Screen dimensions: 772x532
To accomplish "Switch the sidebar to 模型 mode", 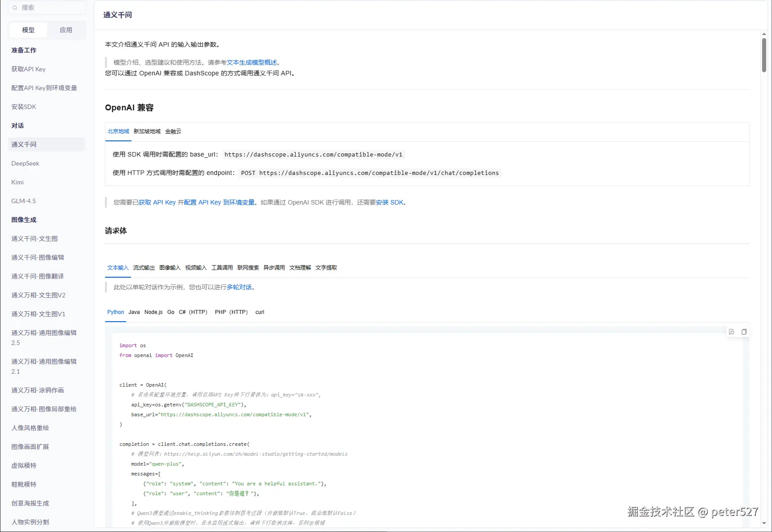I will 28,30.
